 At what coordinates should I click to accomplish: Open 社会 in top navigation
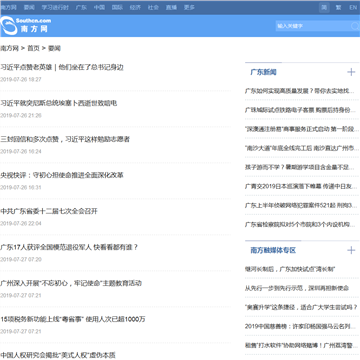pos(153,7)
